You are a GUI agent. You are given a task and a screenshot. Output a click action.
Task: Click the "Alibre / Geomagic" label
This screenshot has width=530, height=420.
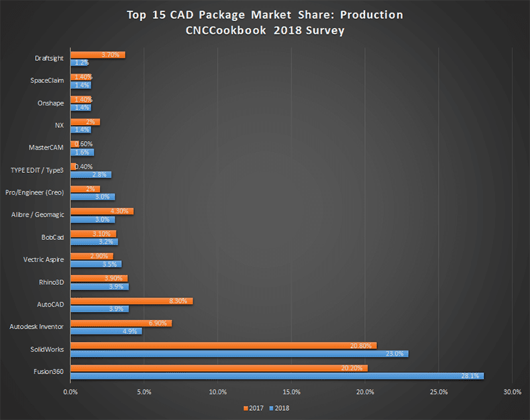pyautogui.click(x=38, y=215)
